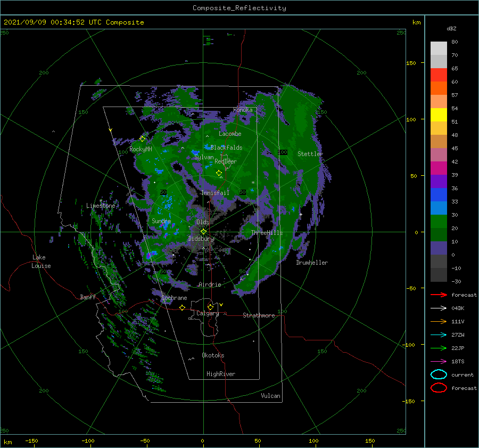The width and height of the screenshot is (479, 448).
Task: Click the Vulcan town label
Action: 271,396
